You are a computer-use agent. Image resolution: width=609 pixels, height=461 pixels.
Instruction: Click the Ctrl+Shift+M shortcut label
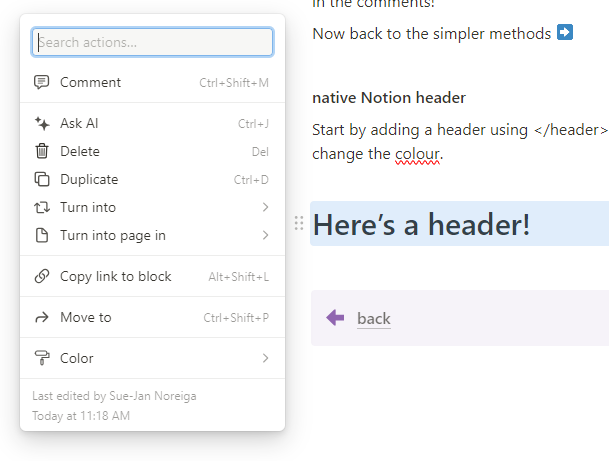(234, 83)
